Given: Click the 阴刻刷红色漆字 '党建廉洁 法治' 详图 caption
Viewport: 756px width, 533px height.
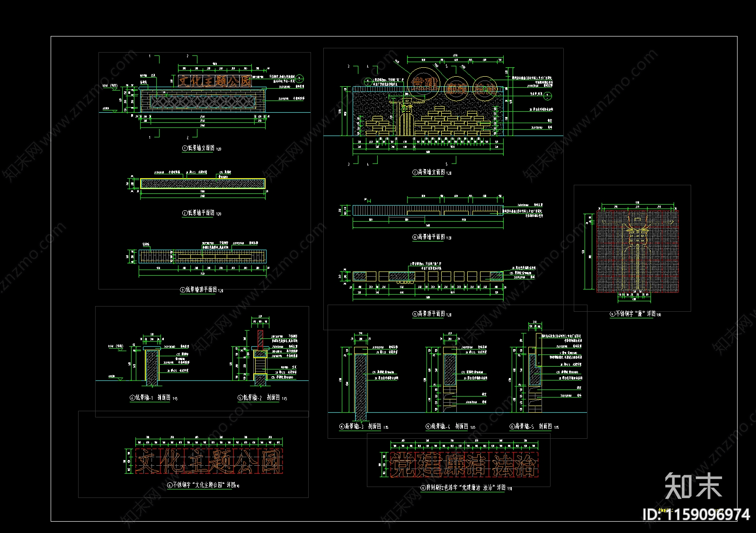Looking at the screenshot, I should (466, 488).
